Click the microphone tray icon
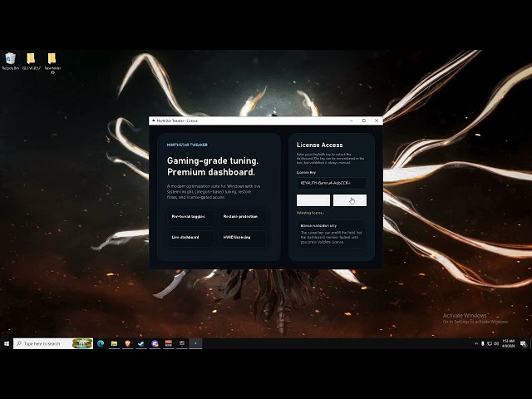The image size is (532, 399). 483,343
